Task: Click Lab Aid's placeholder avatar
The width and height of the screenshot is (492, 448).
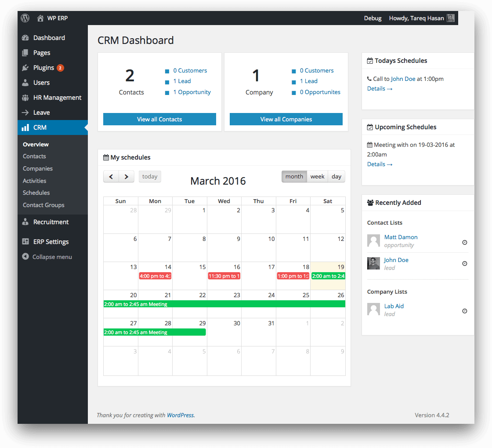Action: (x=373, y=310)
